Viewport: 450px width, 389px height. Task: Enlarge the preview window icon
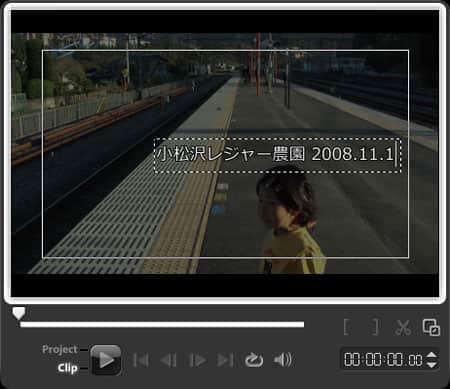pos(431,327)
